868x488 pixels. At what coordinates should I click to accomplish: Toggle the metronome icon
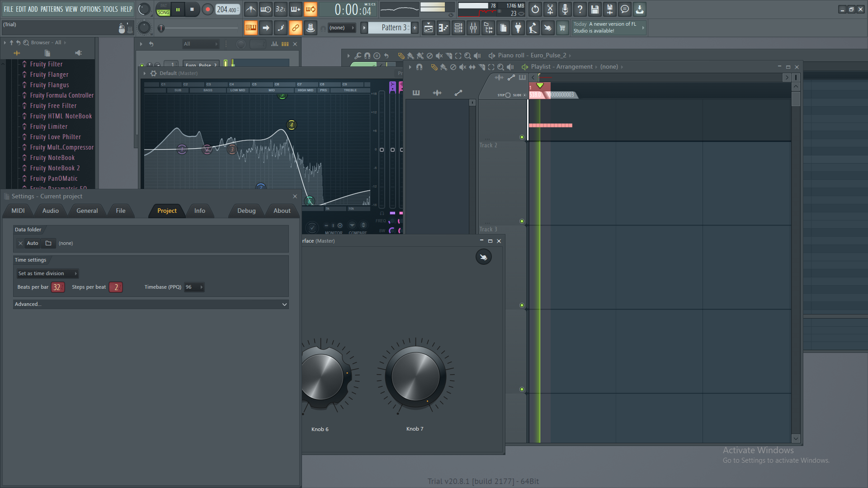tap(251, 9)
